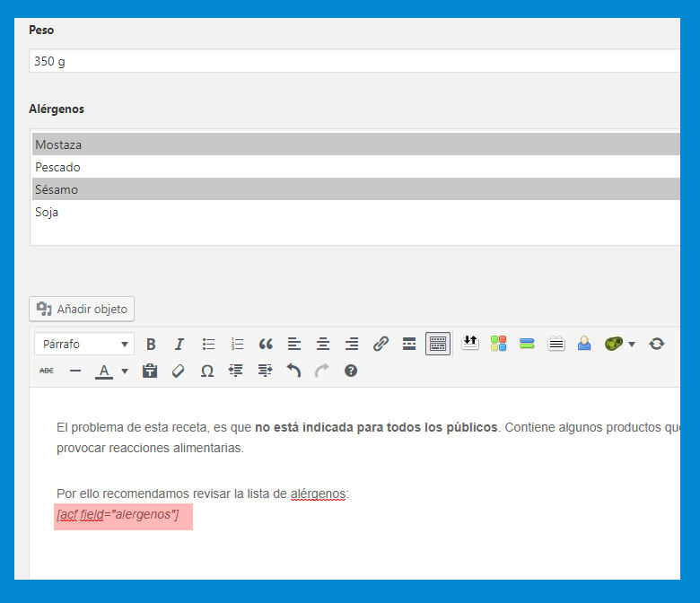Open the green tag icon dropdown arrow
This screenshot has height=603, width=700.
click(x=632, y=345)
